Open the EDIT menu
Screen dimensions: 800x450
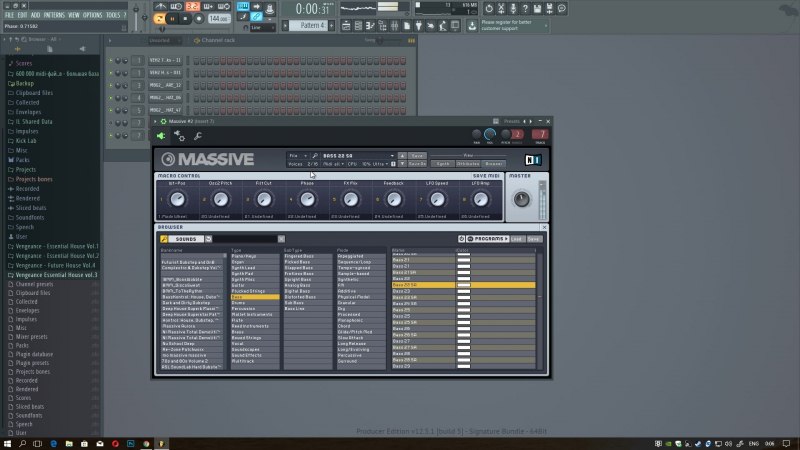[x=22, y=15]
